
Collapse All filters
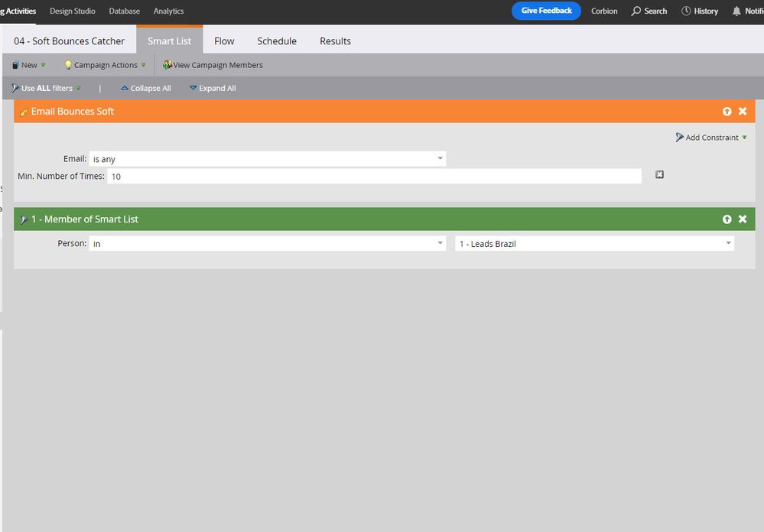coord(146,89)
